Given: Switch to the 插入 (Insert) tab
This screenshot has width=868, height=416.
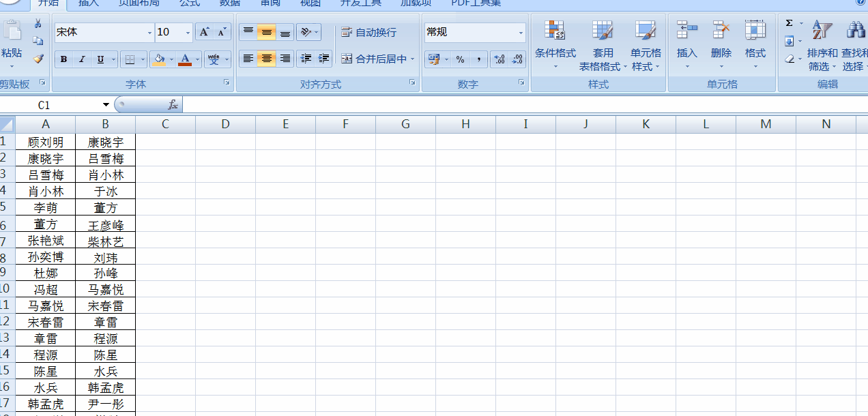Looking at the screenshot, I should [x=89, y=3].
